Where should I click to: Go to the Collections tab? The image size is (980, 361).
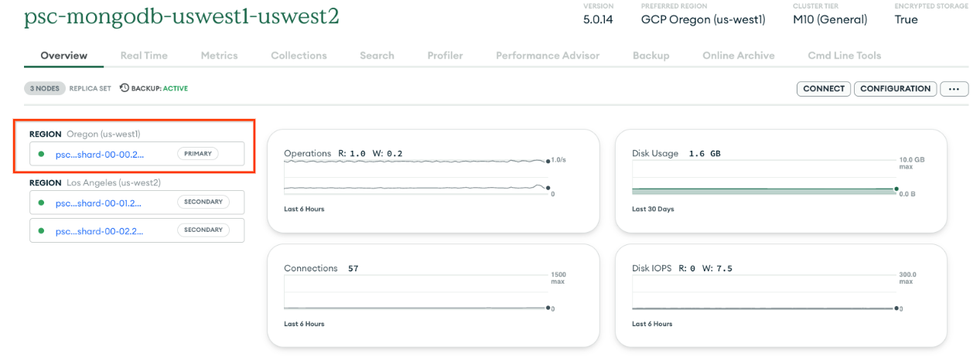tap(299, 56)
